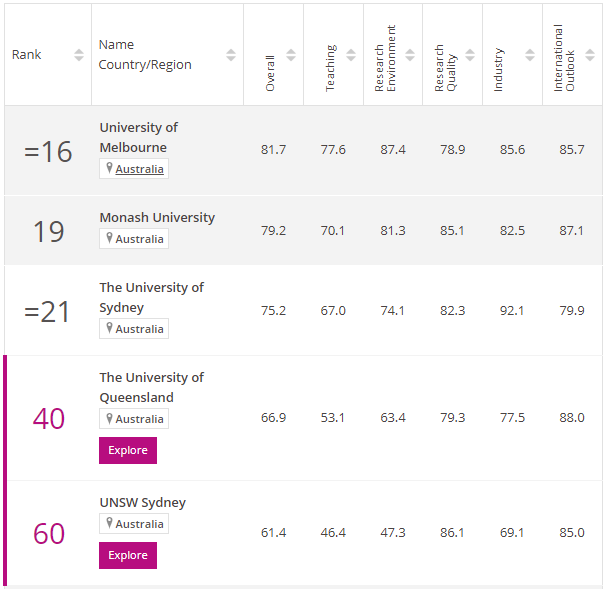This screenshot has height=589, width=607.
Task: Click Monash international outlook 87.1
Action: [571, 231]
